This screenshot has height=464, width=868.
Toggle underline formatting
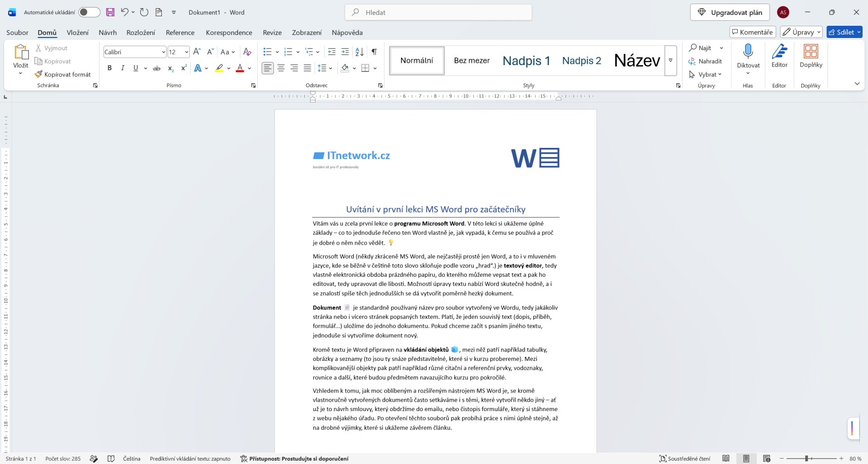pyautogui.click(x=136, y=68)
